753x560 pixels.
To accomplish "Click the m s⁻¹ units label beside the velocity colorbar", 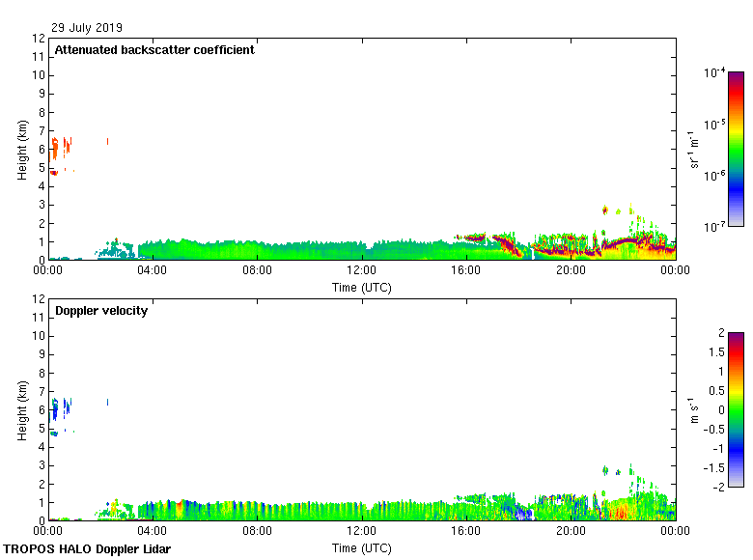I will tap(694, 409).
